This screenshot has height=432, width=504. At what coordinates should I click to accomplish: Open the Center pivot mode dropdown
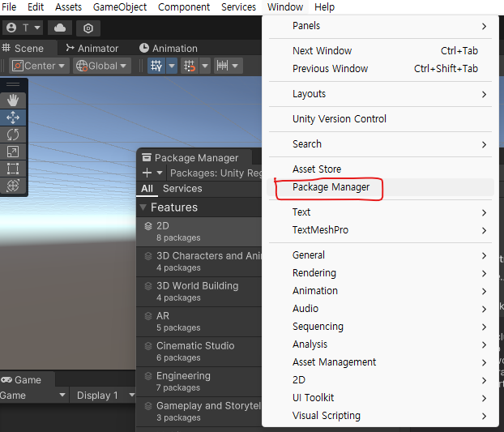pos(39,66)
